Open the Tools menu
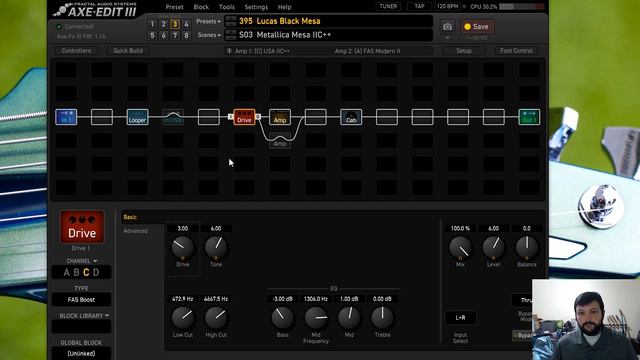 (x=227, y=7)
